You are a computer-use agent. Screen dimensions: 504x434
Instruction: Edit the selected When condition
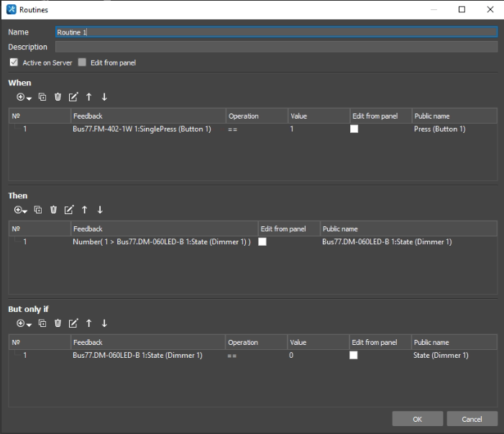tap(73, 97)
